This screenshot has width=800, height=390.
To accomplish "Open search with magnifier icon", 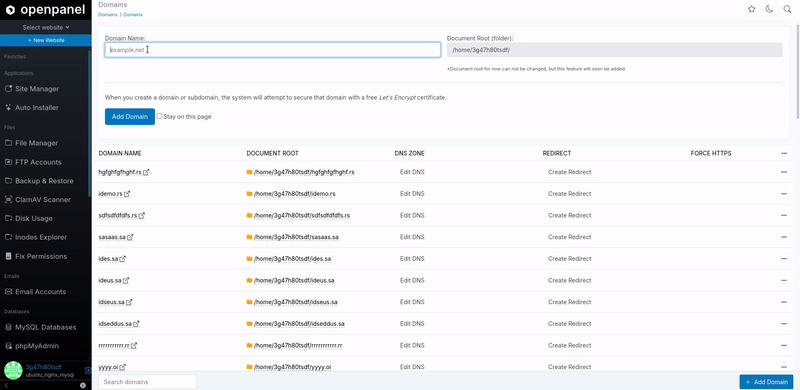I will (x=787, y=9).
